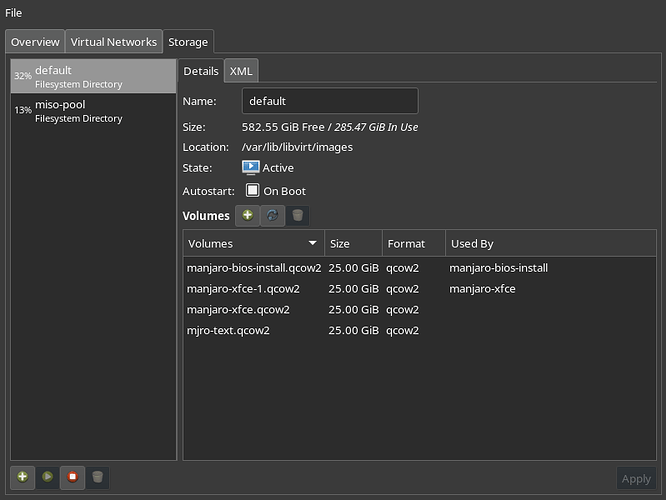Sort by the Volumes column arrow
The image size is (666, 500).
click(312, 244)
